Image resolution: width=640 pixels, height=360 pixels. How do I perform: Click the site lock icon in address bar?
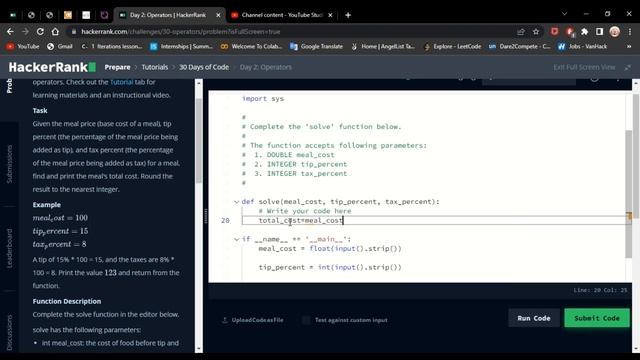(x=73, y=31)
